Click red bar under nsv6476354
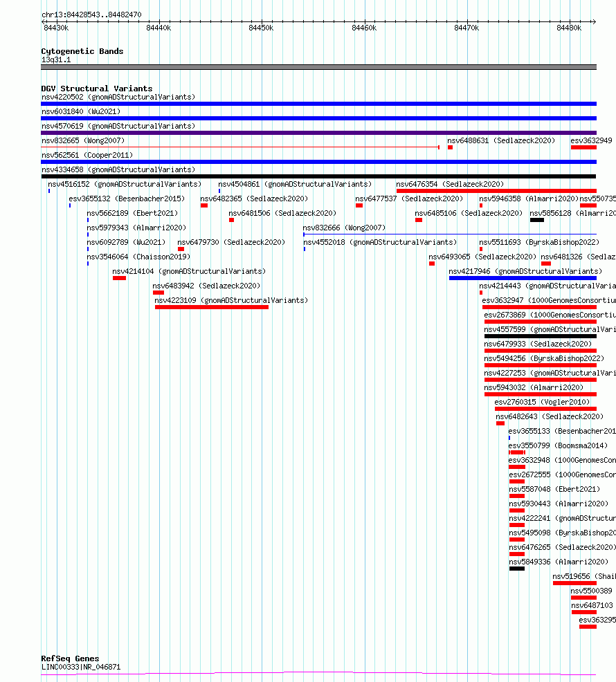Viewport: 616px width, 682px height. 496,191
